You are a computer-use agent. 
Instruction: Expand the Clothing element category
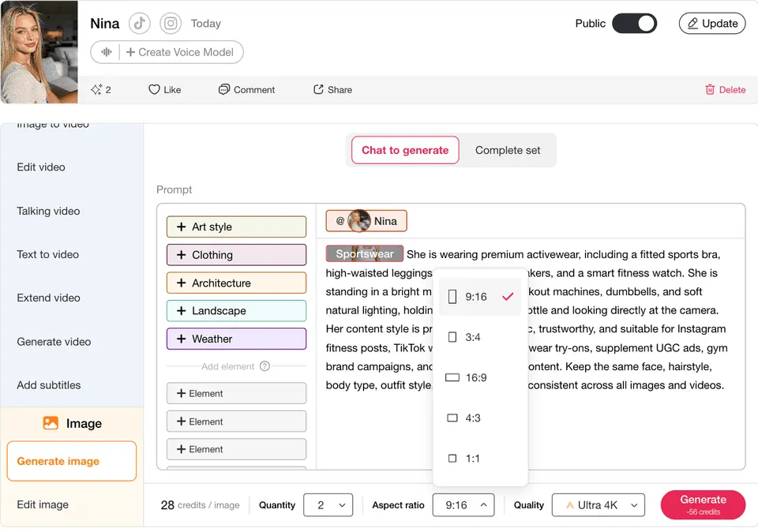pos(236,255)
